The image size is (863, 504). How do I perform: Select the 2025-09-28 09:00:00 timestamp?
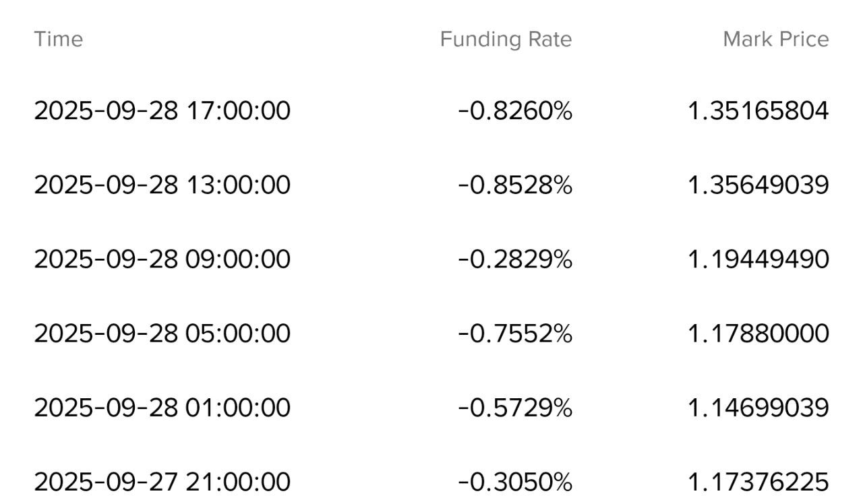click(x=162, y=259)
